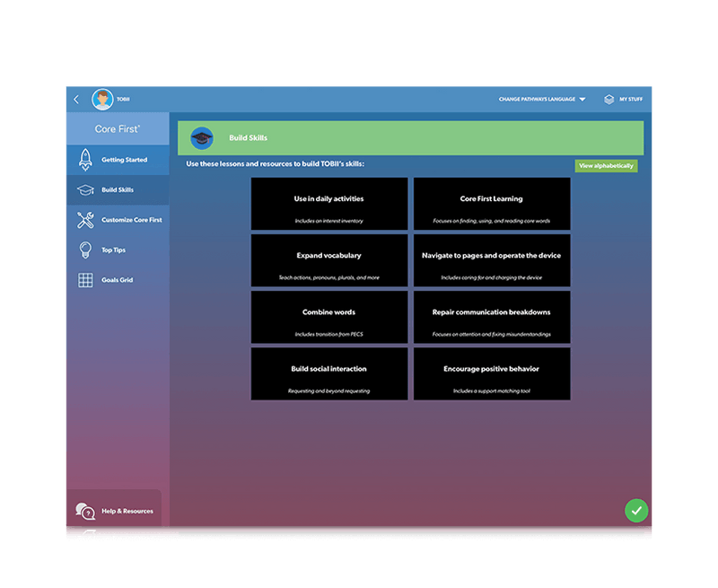
Task: Open Use in daily activities lesson
Action: click(329, 204)
